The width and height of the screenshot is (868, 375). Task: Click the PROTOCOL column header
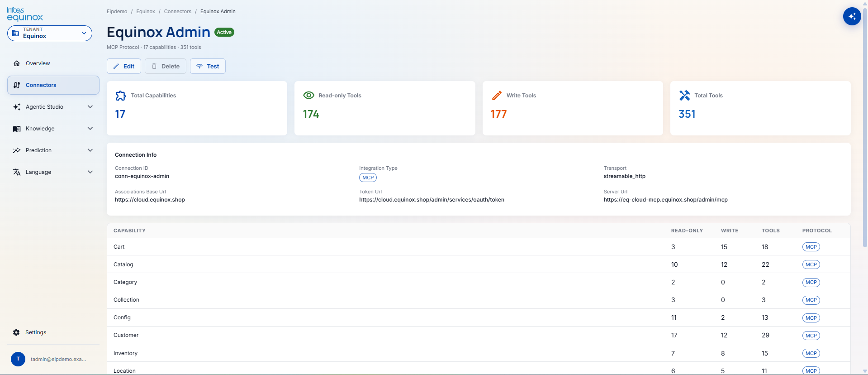pos(817,231)
